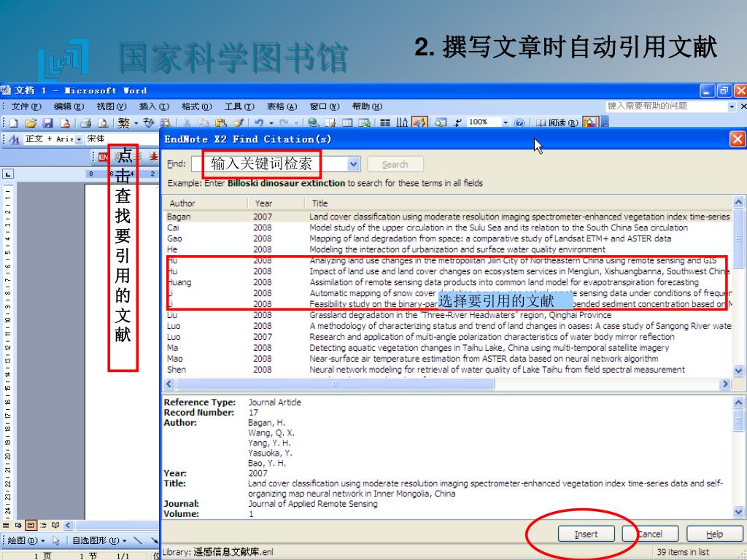Click the Show/Hide paragraph marks icon

pyautogui.click(x=457, y=122)
